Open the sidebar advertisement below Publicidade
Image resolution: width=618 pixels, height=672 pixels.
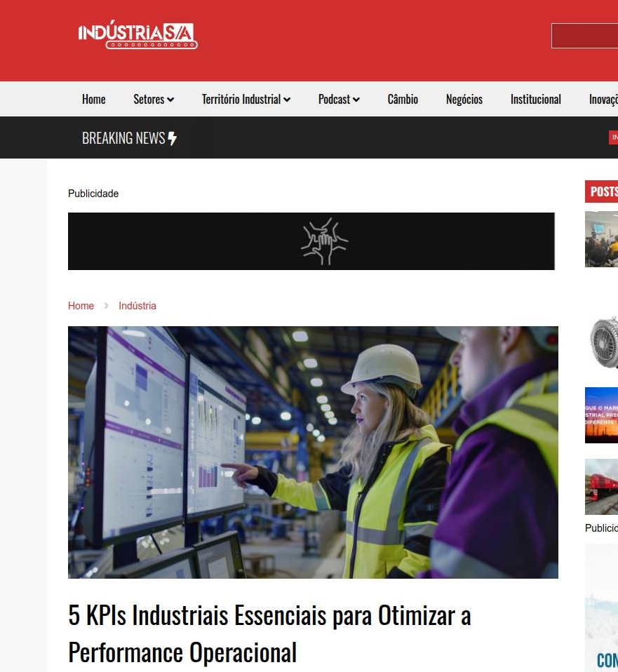(601, 607)
